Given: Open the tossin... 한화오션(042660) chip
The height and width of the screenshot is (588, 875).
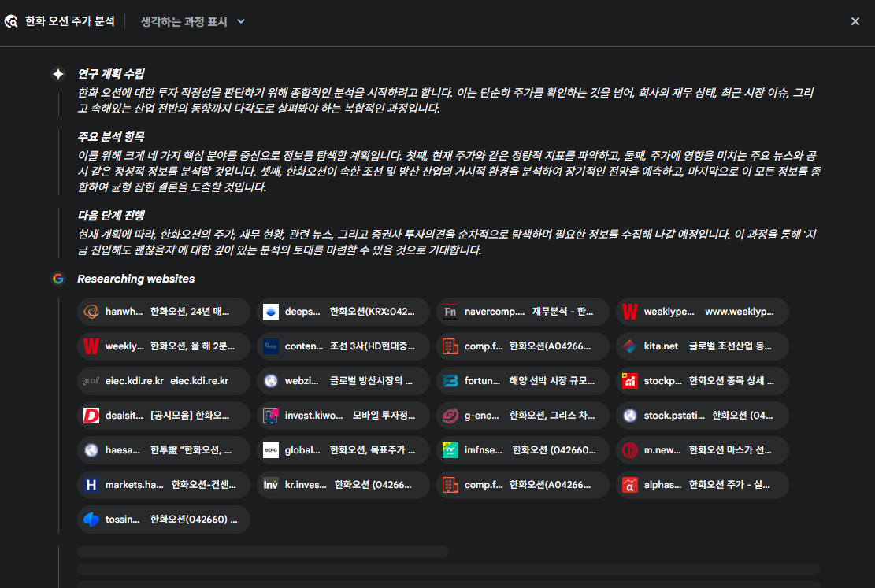Looking at the screenshot, I should 164,519.
